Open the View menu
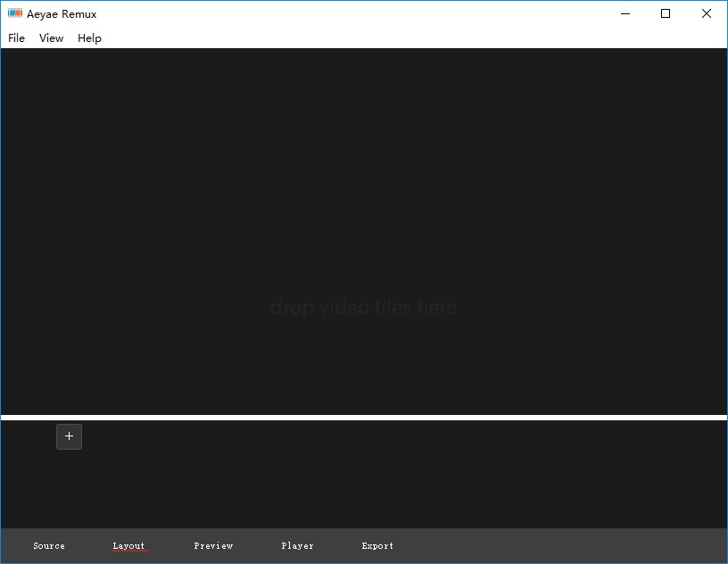 click(51, 38)
